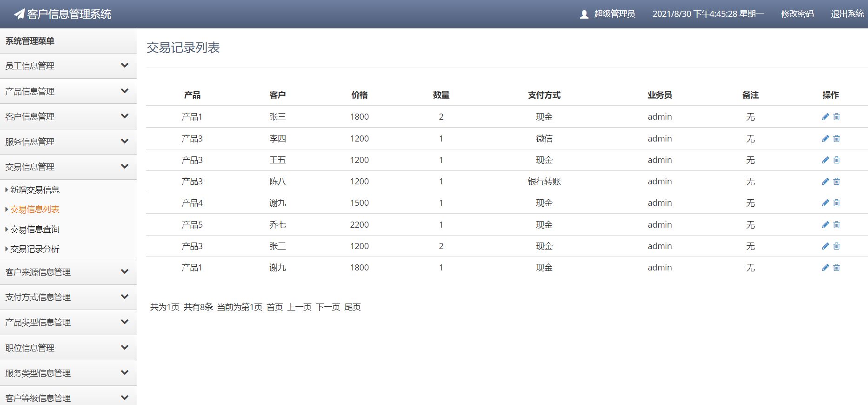Click the 交易记录列表 page heading
The height and width of the screenshot is (405, 868).
[183, 48]
